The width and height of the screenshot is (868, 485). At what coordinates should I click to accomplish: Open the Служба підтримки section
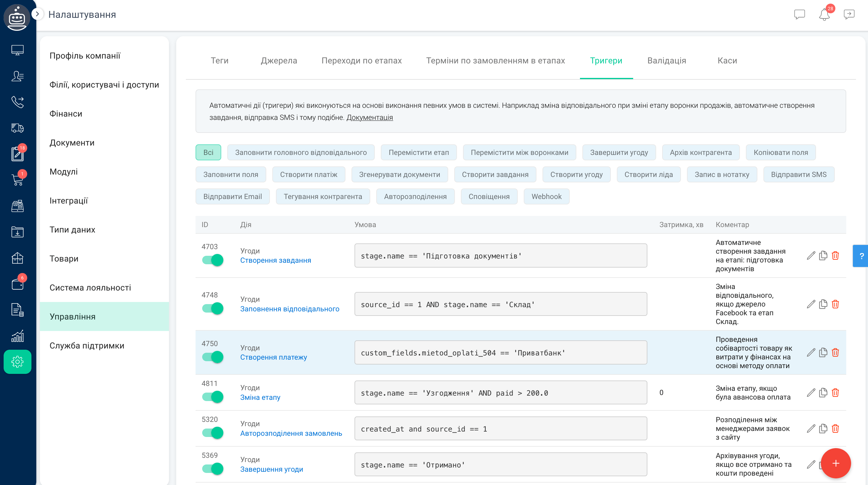point(105,346)
